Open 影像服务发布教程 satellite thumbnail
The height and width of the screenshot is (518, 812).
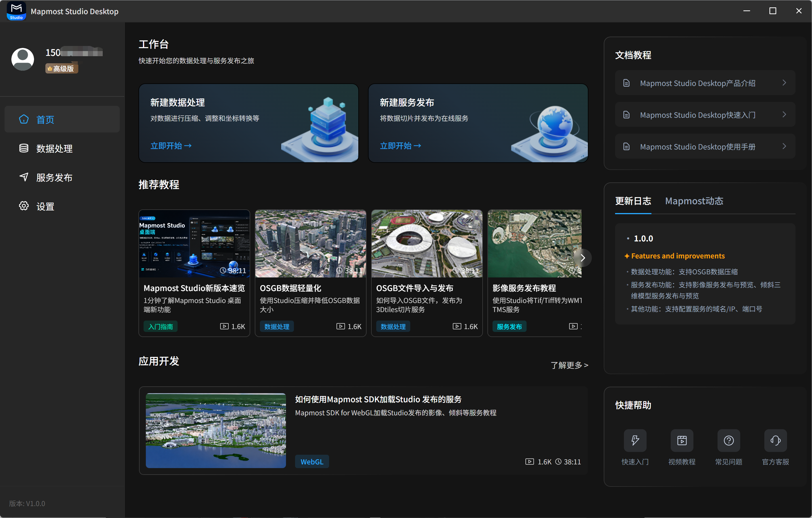(535, 243)
